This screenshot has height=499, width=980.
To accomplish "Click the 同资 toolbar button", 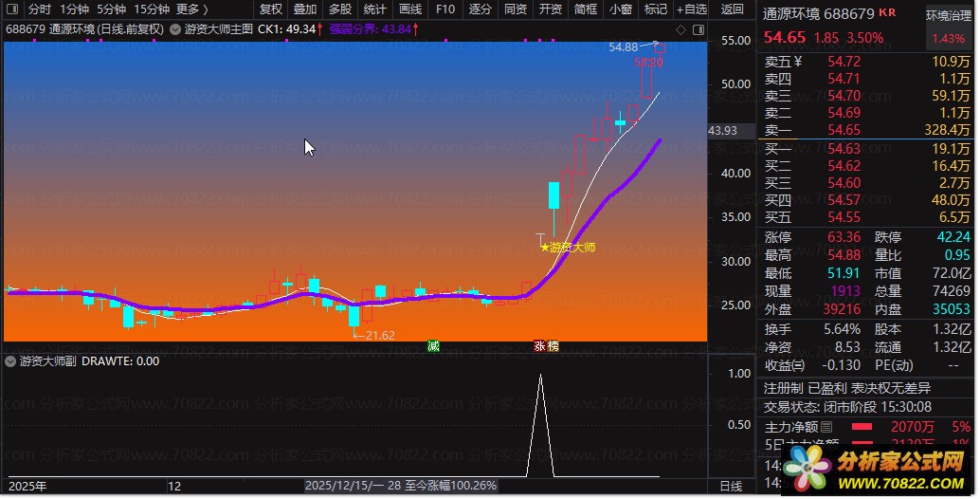I will [x=515, y=9].
